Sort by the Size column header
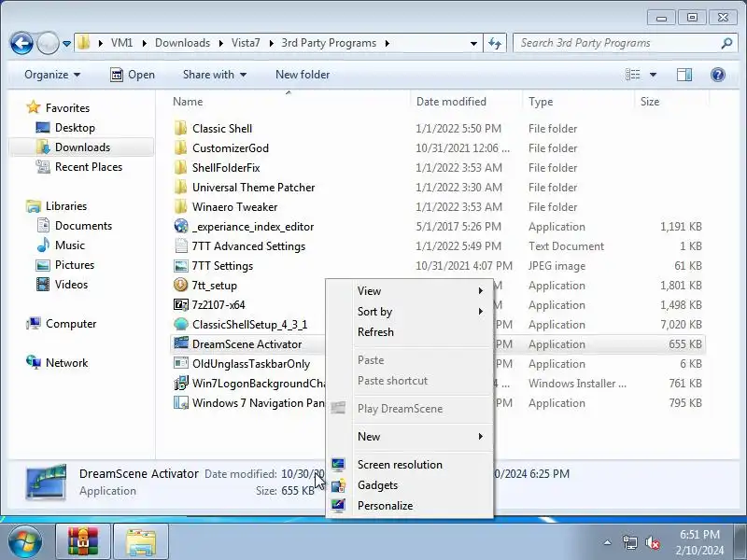Viewport: 747px width, 560px height. point(650,102)
